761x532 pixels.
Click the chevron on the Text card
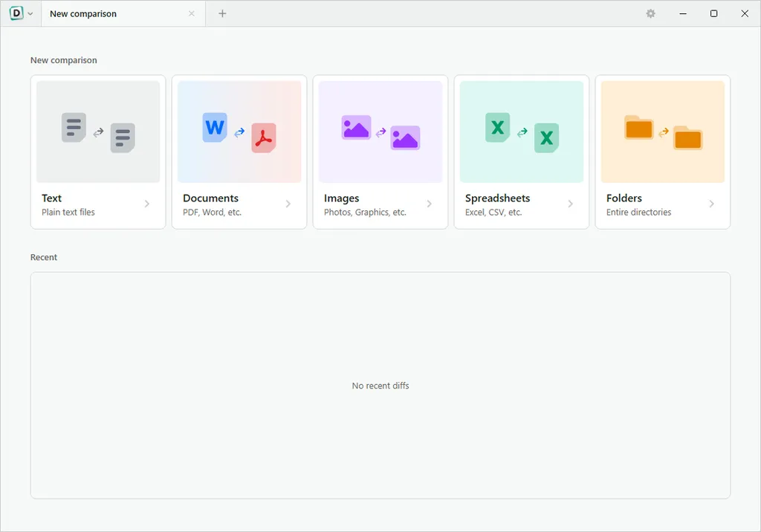(x=147, y=204)
